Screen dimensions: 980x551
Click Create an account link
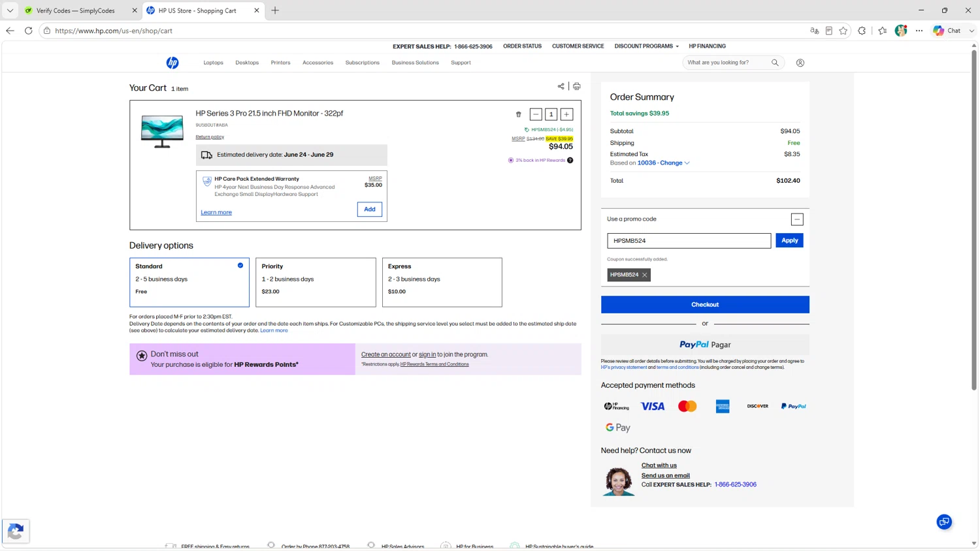386,354
